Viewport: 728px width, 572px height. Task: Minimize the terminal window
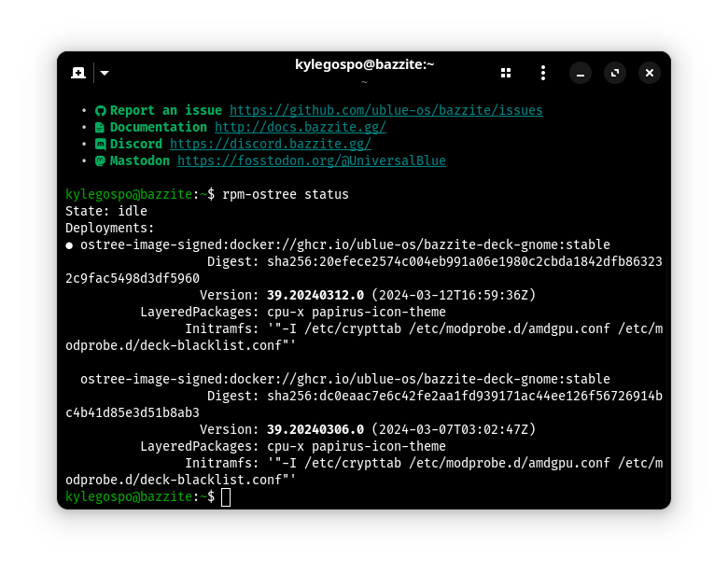point(581,73)
